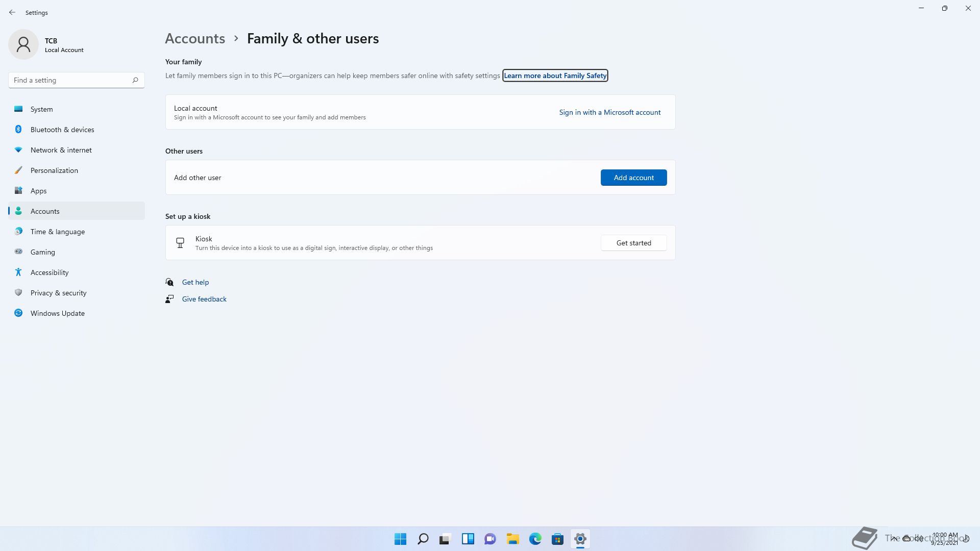Click the Get help link
Image resolution: width=980 pixels, height=551 pixels.
195,282
